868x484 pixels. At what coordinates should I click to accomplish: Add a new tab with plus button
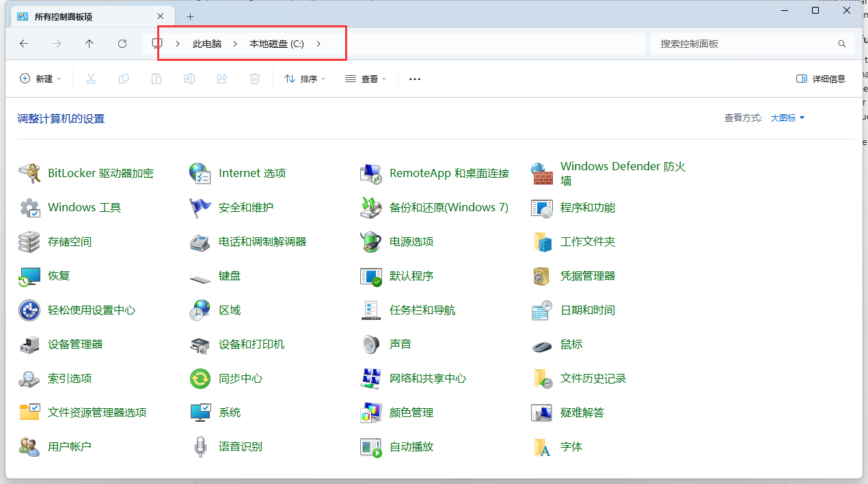(x=191, y=16)
